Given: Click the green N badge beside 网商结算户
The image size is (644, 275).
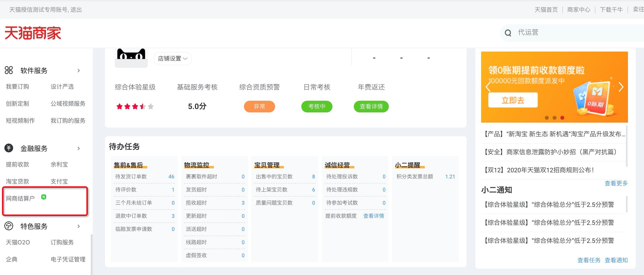Looking at the screenshot, I should (44, 197).
